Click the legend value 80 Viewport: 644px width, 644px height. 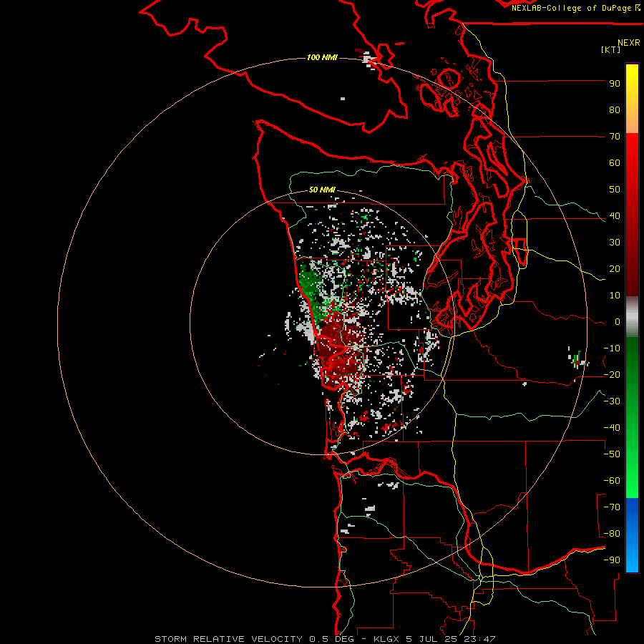click(x=615, y=109)
